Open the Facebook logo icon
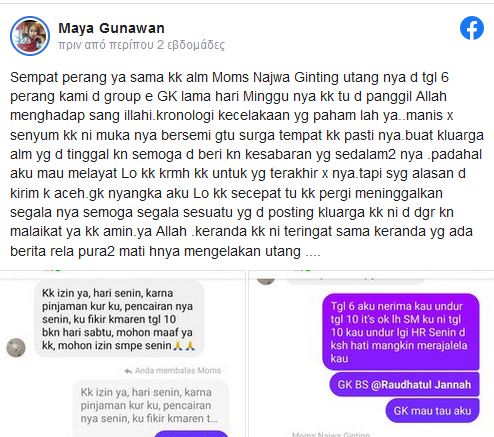 click(x=472, y=28)
